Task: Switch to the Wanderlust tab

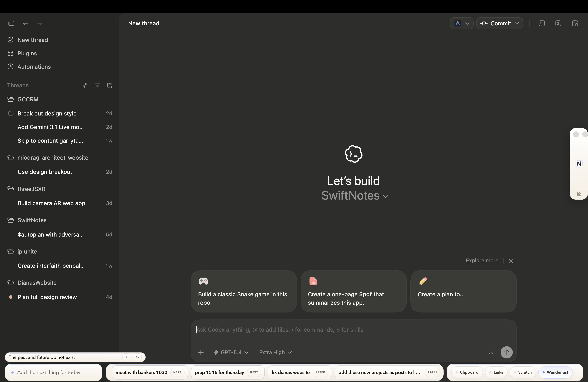Action: [x=555, y=372]
